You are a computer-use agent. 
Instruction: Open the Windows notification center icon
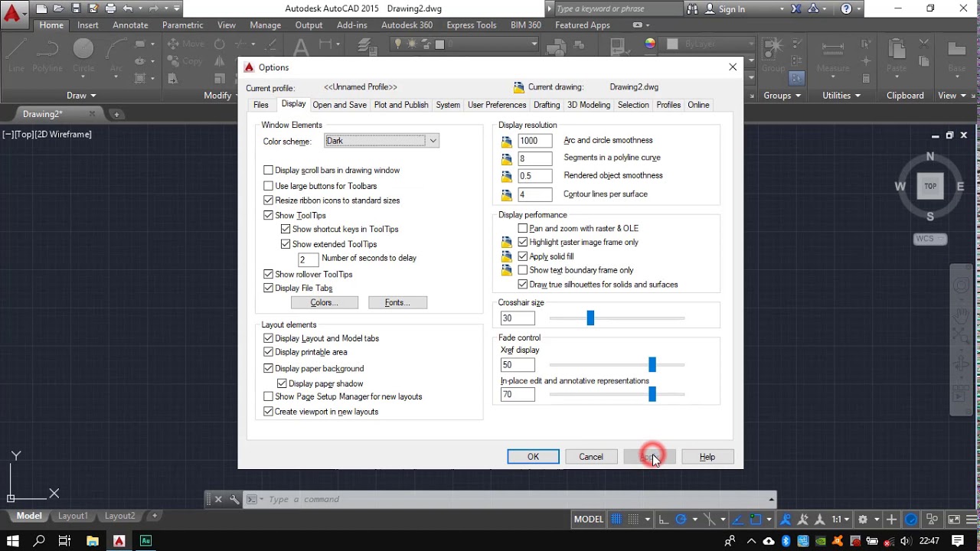958,541
